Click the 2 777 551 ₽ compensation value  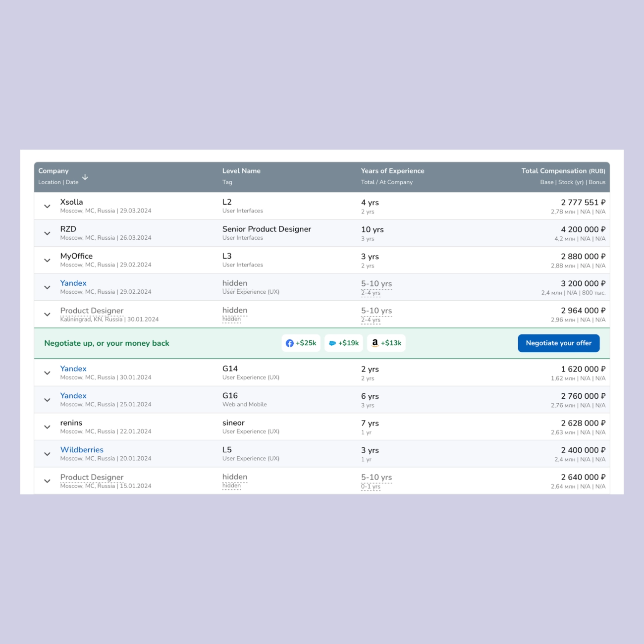point(583,202)
